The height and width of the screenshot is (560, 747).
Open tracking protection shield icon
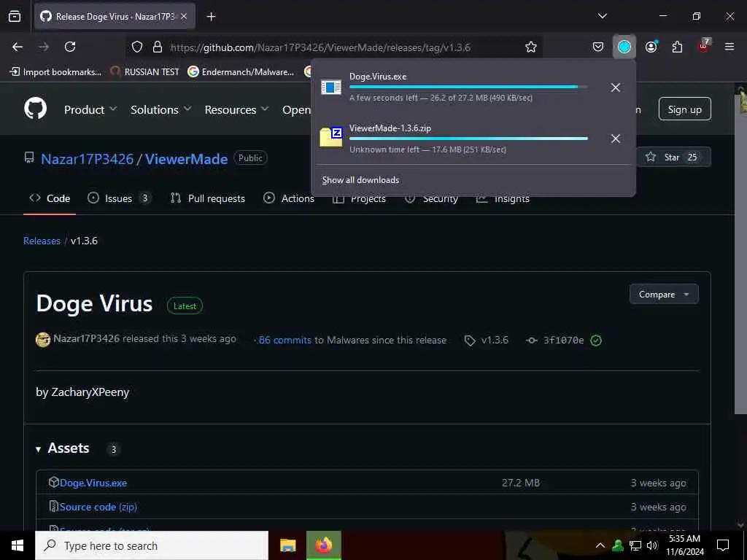(x=137, y=47)
